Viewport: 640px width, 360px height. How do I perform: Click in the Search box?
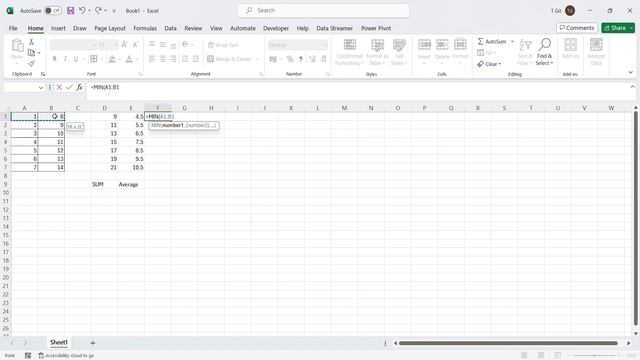pyautogui.click(x=323, y=11)
